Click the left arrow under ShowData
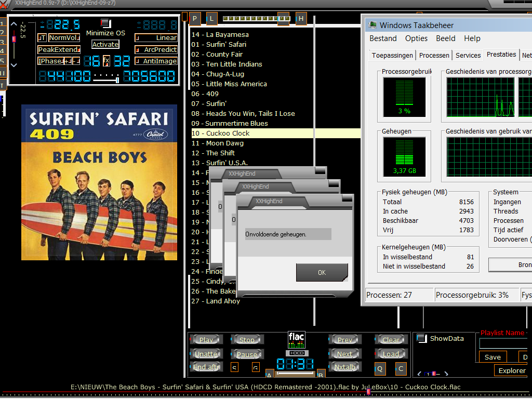This screenshot has height=399, width=532. tap(419, 374)
